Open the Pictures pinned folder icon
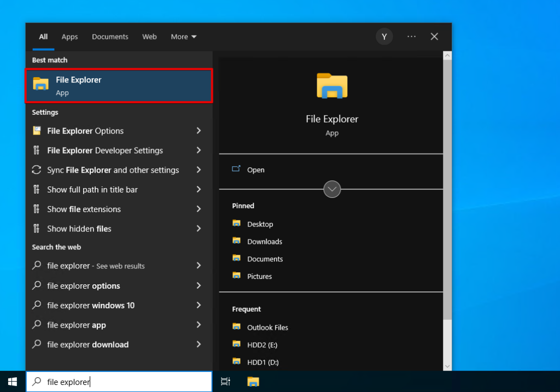Viewport: 560px width, 392px height. click(237, 276)
